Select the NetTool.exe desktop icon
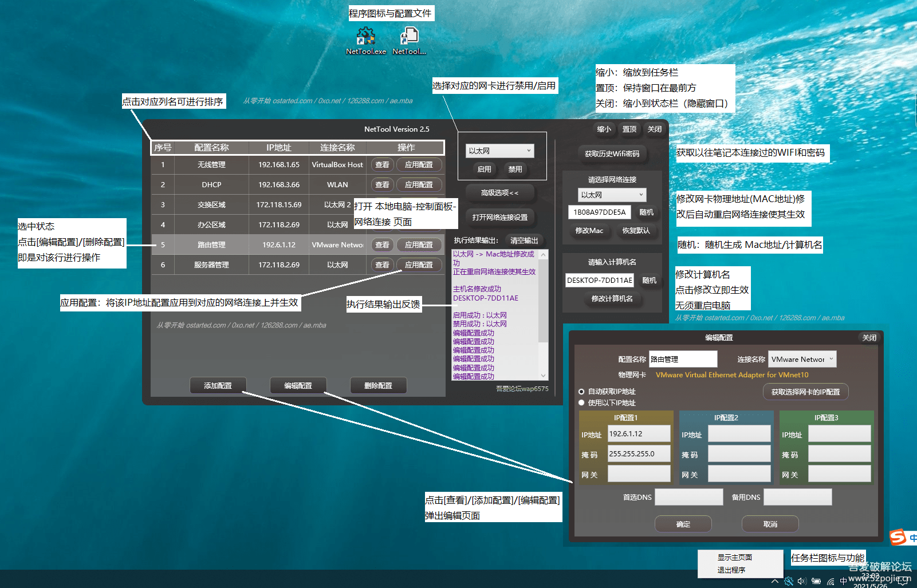 pos(365,41)
